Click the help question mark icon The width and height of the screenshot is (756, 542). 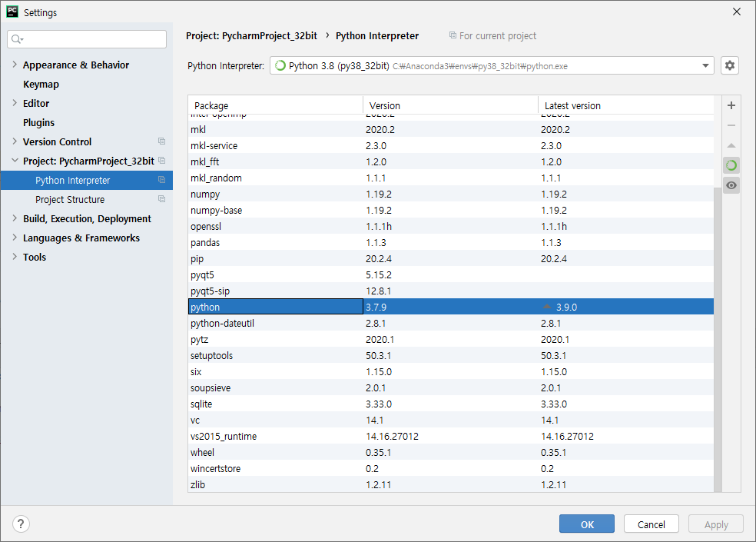pos(21,524)
